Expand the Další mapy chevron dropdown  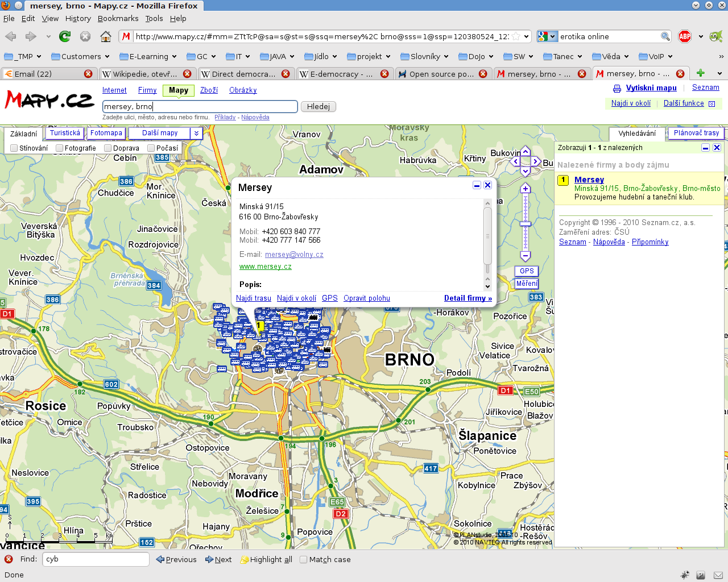coord(196,133)
